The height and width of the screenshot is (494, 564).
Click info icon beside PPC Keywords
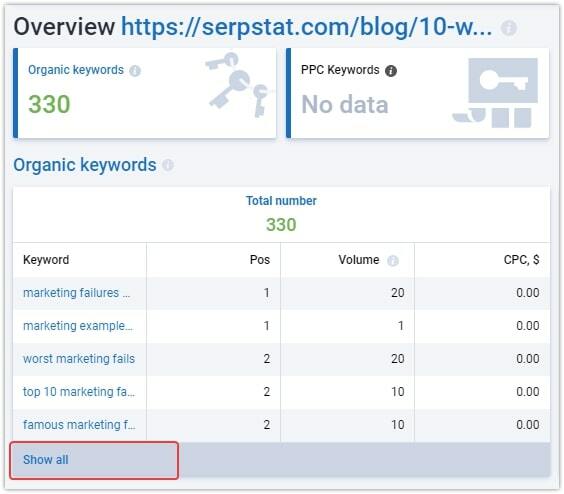[391, 71]
